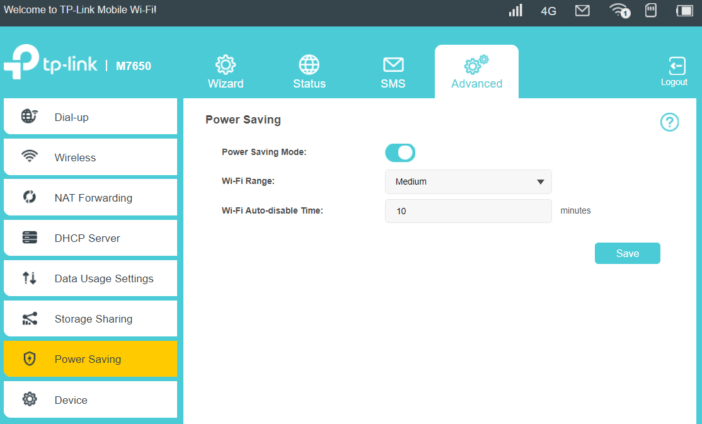702x424 pixels.
Task: Click the 'Power Saving Mode:' label
Action: [264, 152]
